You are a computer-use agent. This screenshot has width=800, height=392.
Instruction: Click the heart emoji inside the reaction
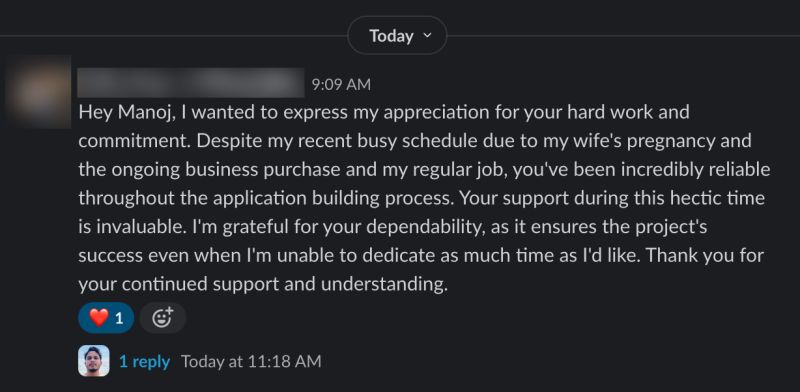98,318
